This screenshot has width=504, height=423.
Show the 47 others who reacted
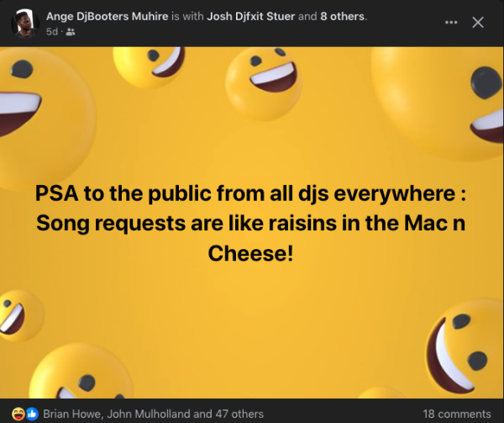click(x=241, y=414)
